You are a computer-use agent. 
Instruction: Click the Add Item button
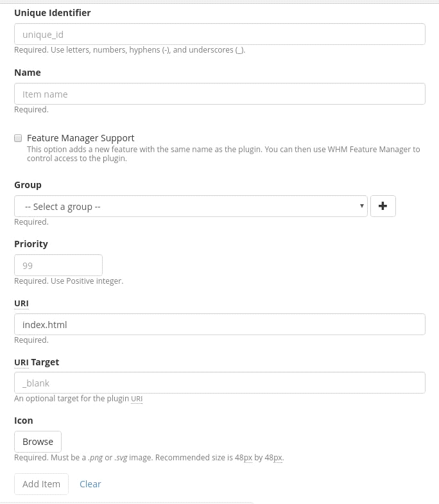tap(41, 484)
